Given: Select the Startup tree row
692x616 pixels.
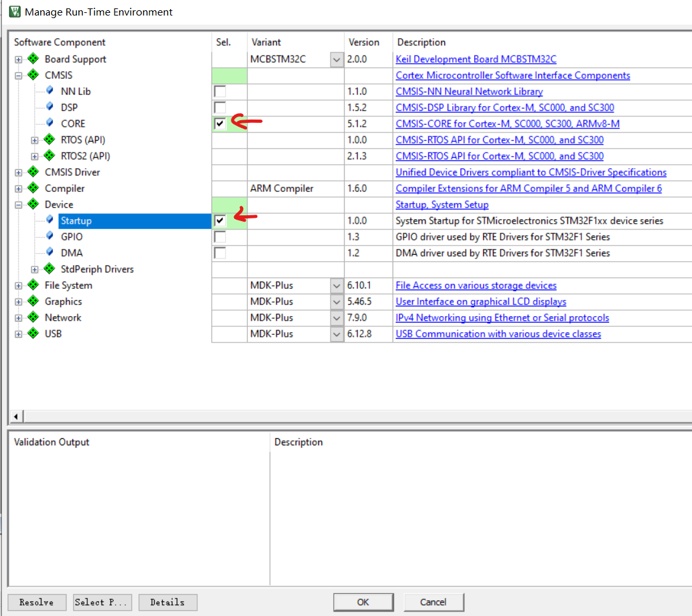Looking at the screenshot, I should (x=135, y=220).
